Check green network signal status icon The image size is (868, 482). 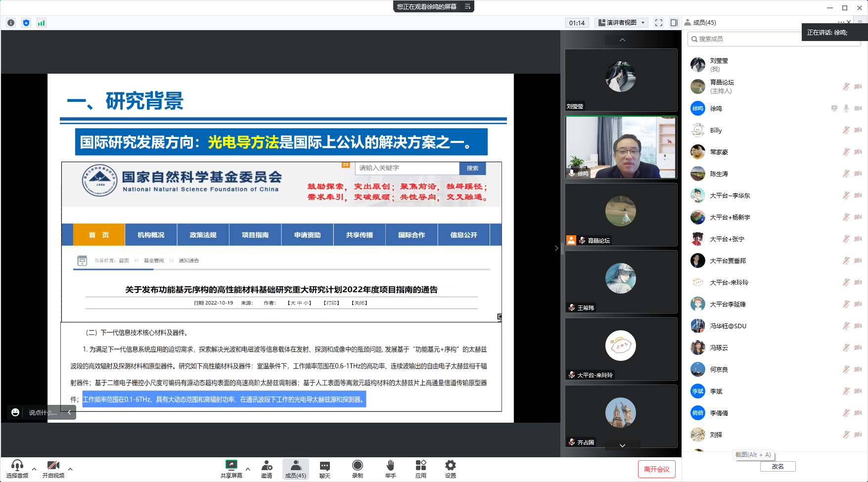(x=41, y=23)
